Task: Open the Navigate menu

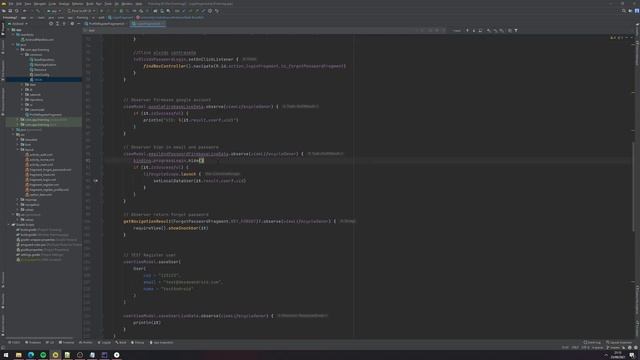Action: point(40,4)
